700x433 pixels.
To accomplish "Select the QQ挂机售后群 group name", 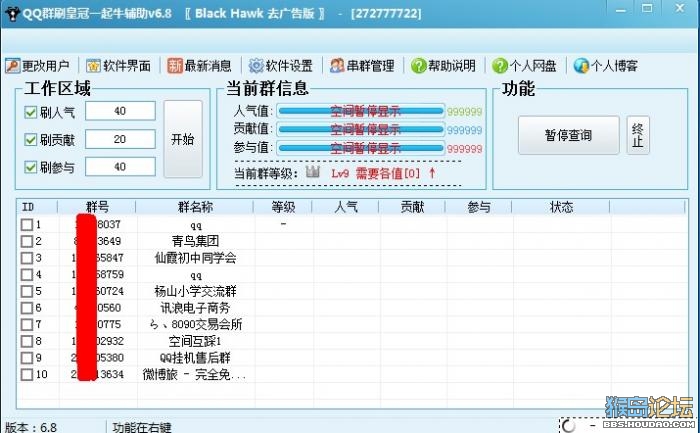I will coord(195,358).
